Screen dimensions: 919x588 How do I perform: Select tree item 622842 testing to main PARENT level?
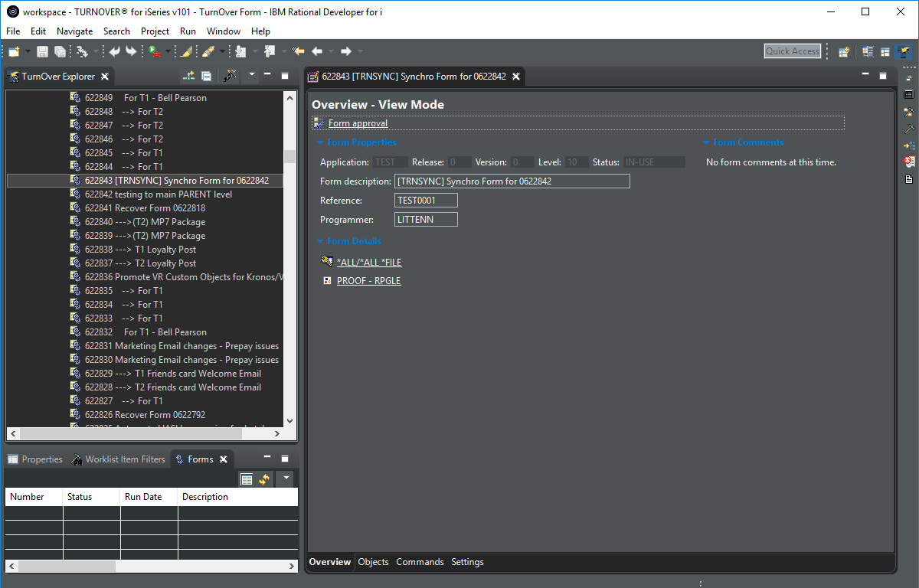coord(159,194)
